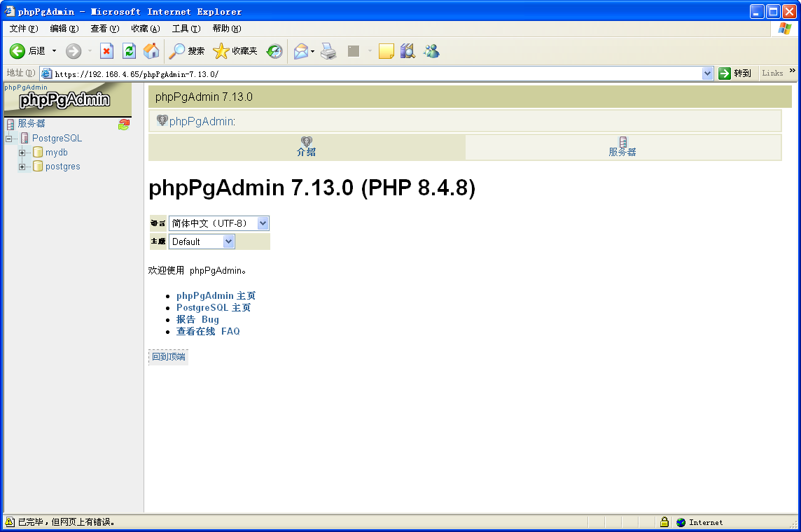This screenshot has width=801, height=532.
Task: Click the mydb database cylinder icon
Action: pos(38,152)
